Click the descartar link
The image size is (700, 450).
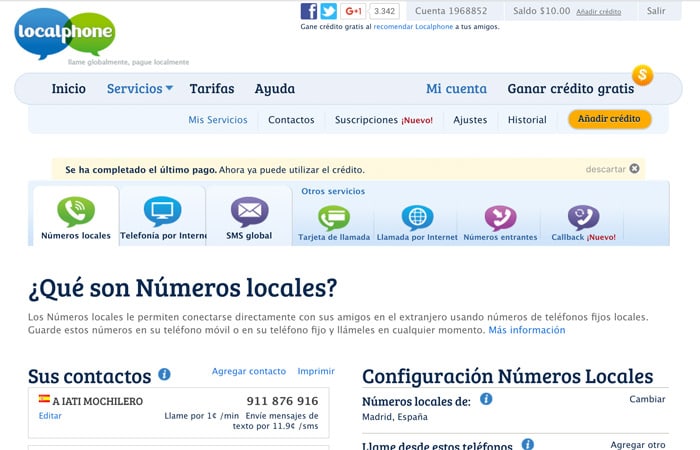point(605,169)
